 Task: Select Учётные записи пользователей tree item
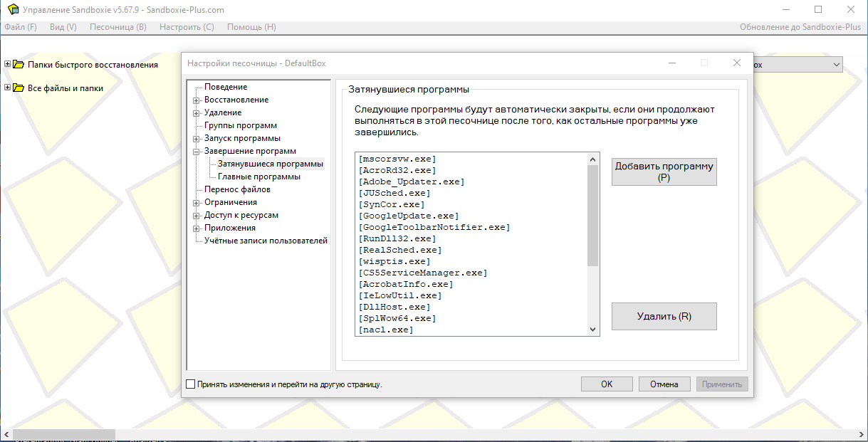coord(266,241)
